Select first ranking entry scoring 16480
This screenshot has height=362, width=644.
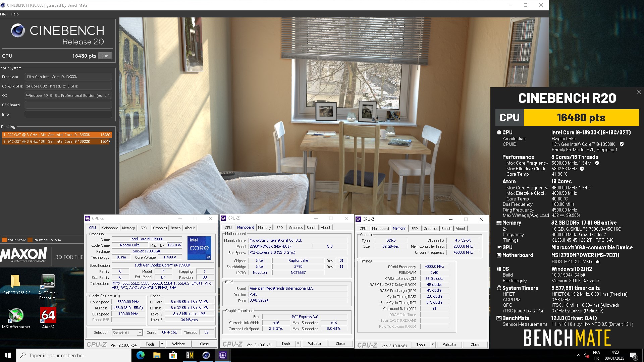(x=57, y=135)
